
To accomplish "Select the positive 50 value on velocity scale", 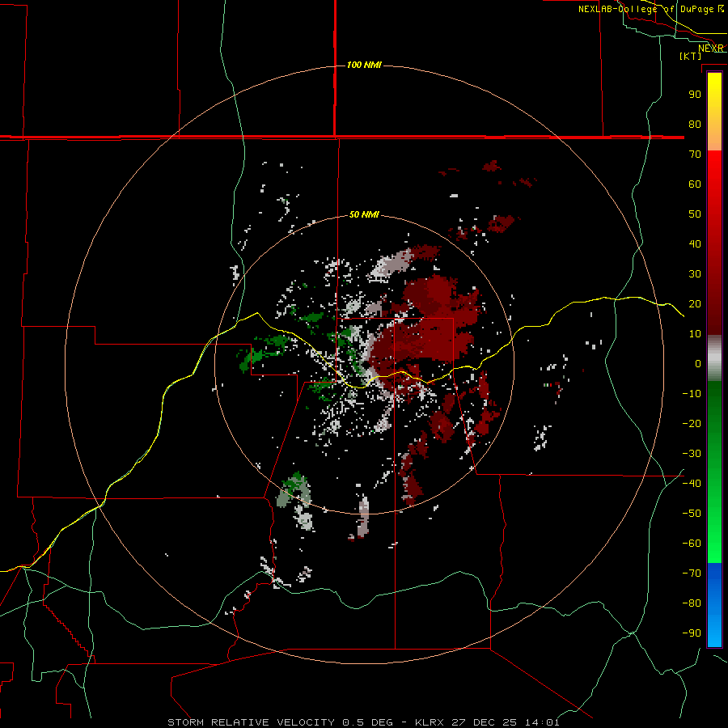I will [x=695, y=214].
